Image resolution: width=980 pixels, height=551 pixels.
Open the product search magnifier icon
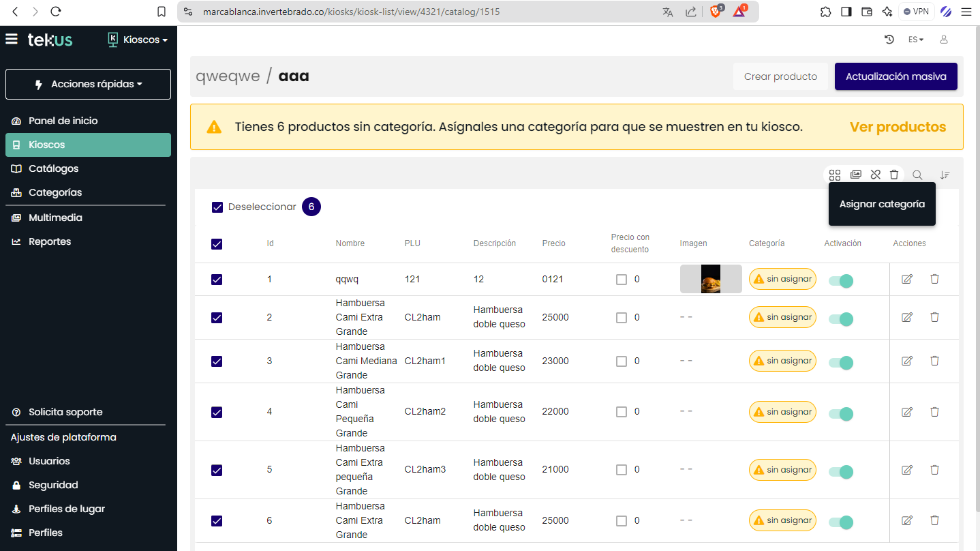tap(917, 175)
